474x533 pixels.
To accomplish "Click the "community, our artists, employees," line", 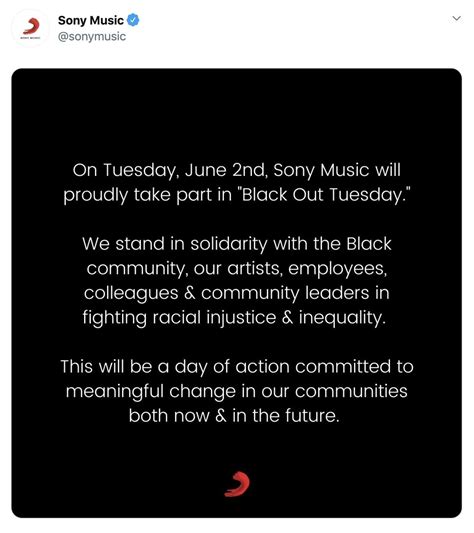I will tap(237, 269).
